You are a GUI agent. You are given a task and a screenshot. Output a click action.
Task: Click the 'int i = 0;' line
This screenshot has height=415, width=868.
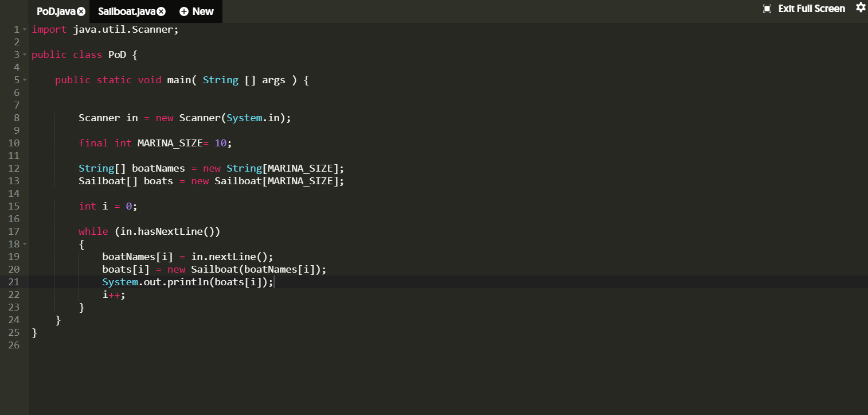point(108,207)
